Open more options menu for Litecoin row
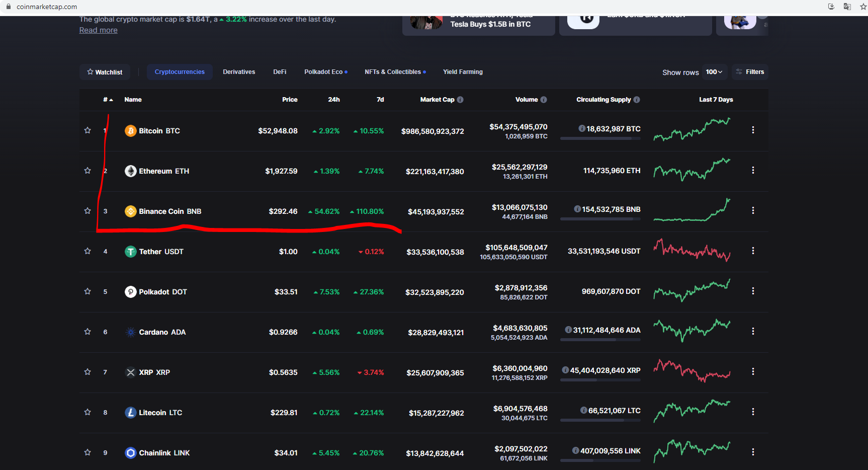The height and width of the screenshot is (470, 868). [753, 412]
